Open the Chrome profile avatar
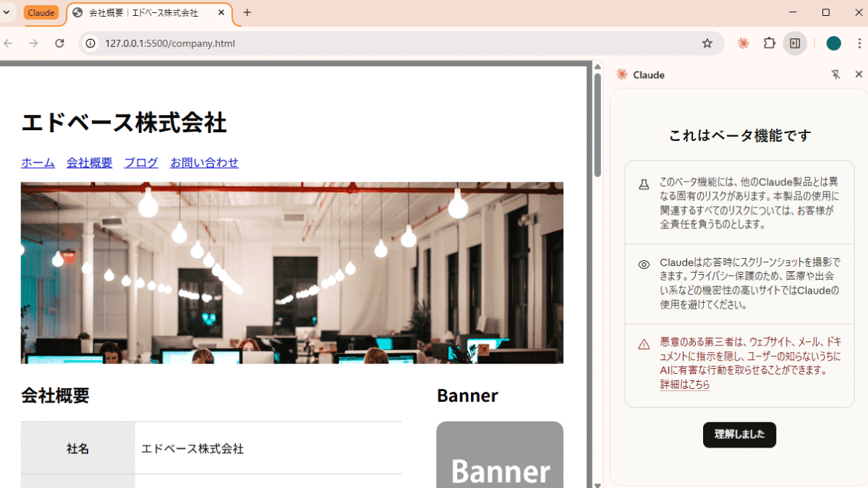This screenshot has height=488, width=868. (x=833, y=43)
